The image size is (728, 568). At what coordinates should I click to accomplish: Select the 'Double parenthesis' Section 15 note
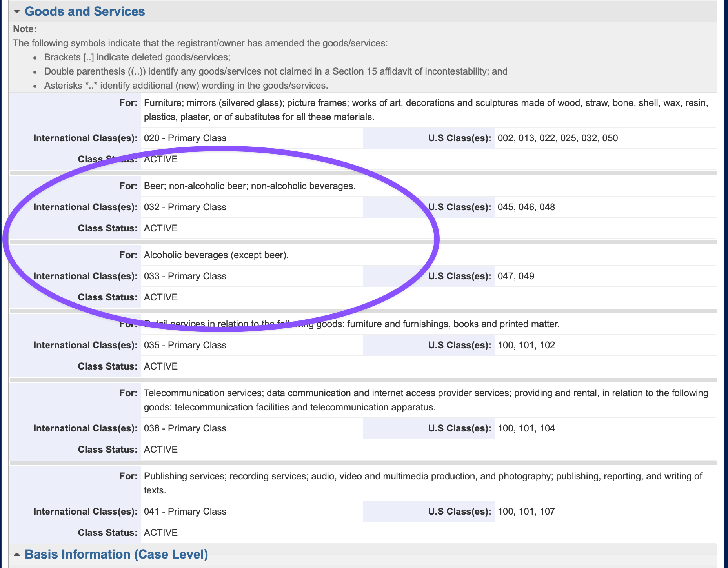tap(276, 71)
